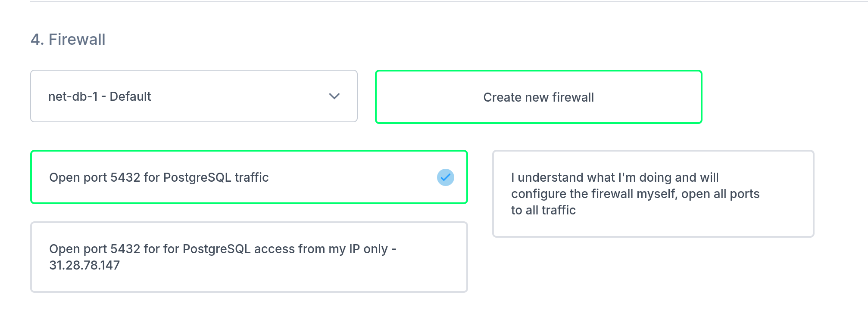868x335 pixels.
Task: Click the highlighted green PostgreSQL traffic card
Action: (249, 177)
